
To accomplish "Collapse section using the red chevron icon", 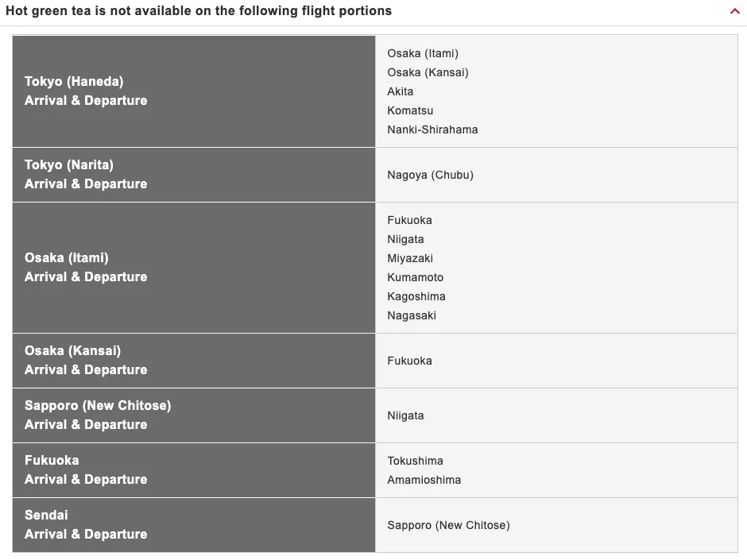I will pos(734,11).
